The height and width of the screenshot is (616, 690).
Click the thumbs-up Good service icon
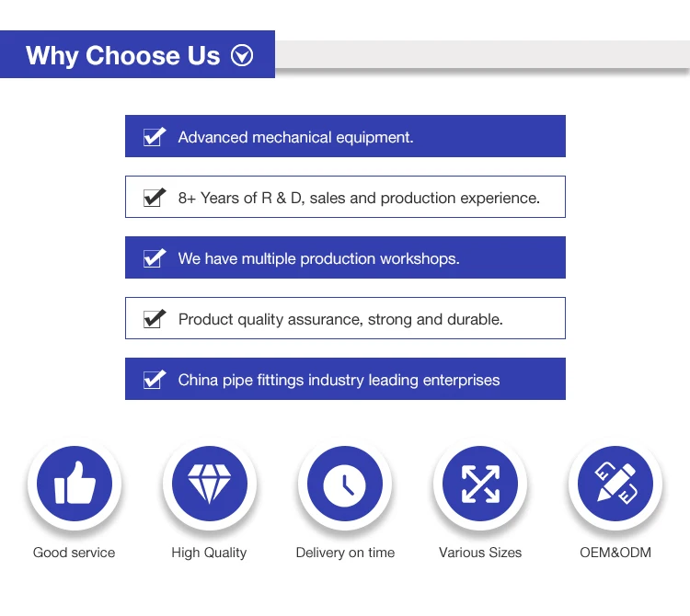pyautogui.click(x=75, y=484)
